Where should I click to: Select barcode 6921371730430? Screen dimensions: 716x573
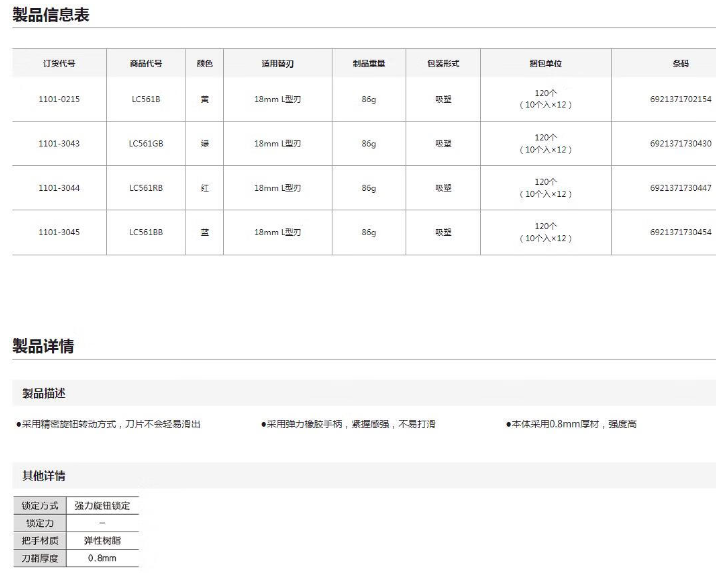pyautogui.click(x=680, y=143)
